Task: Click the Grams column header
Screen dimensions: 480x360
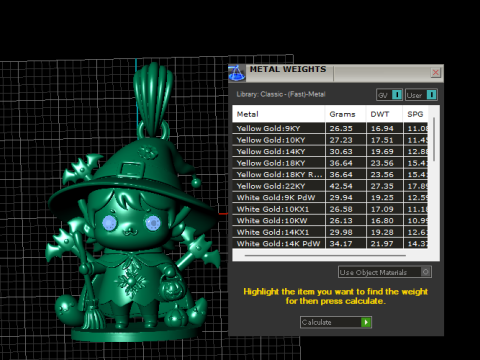Action: pos(346,114)
